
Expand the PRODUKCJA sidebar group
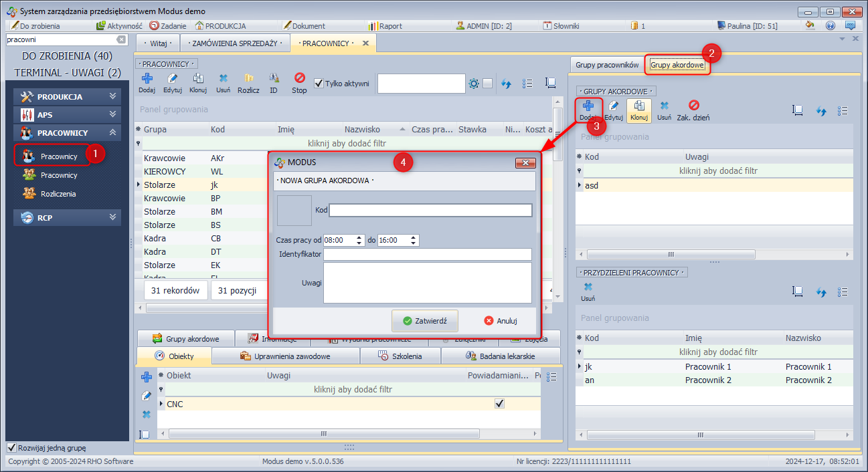coord(112,96)
